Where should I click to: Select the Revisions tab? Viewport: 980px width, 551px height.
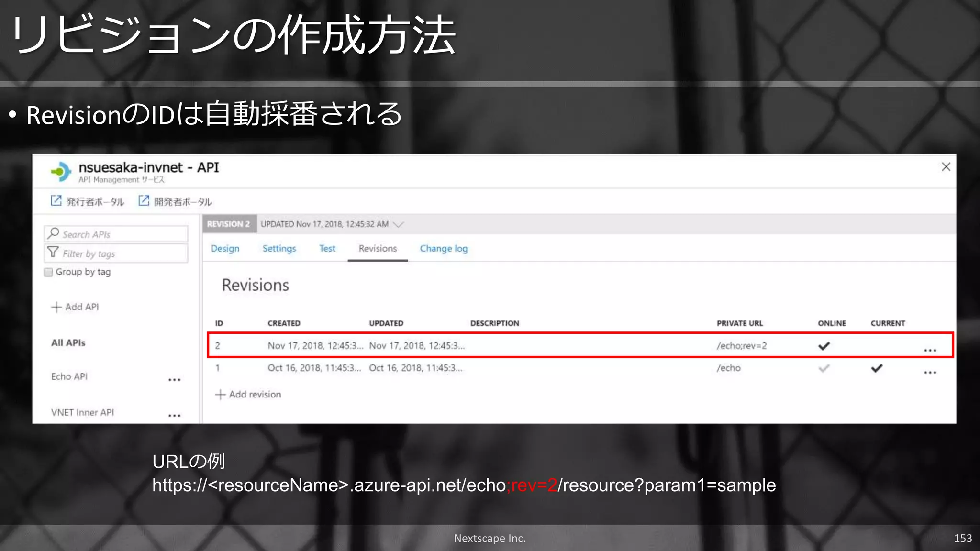point(378,249)
